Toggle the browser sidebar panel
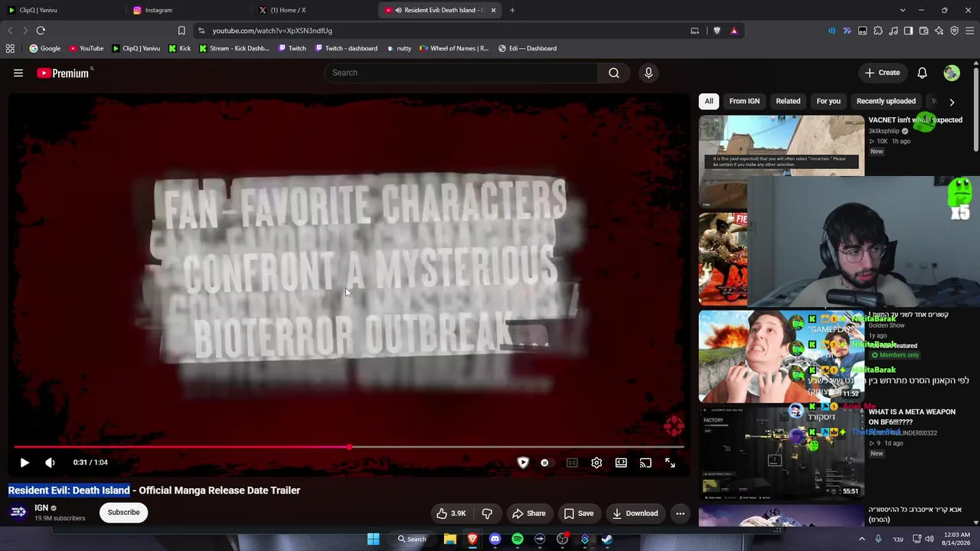Screen dimensions: 980x551 click(x=909, y=31)
